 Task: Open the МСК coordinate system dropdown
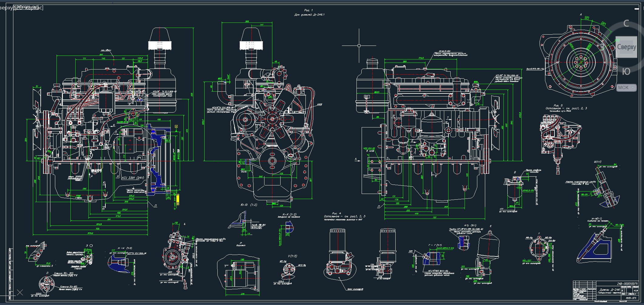[x=626, y=88]
